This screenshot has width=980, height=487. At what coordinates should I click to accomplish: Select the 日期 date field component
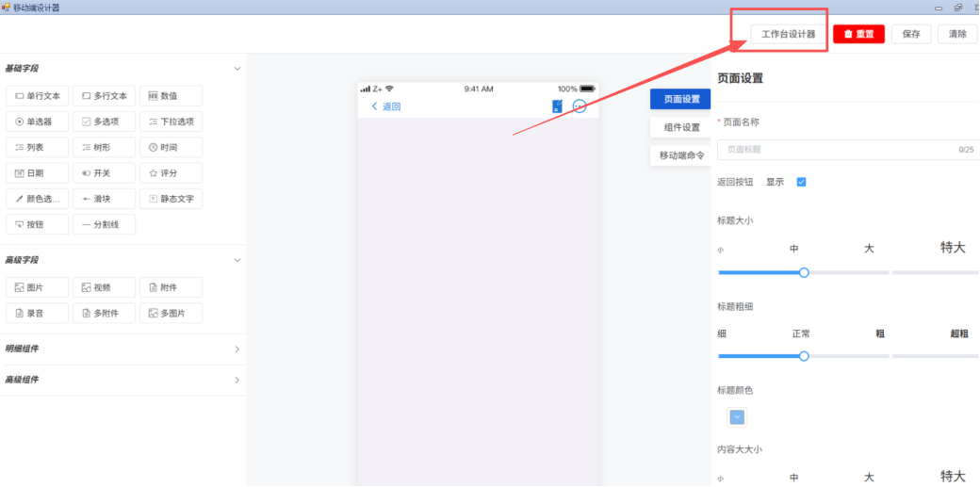click(38, 173)
